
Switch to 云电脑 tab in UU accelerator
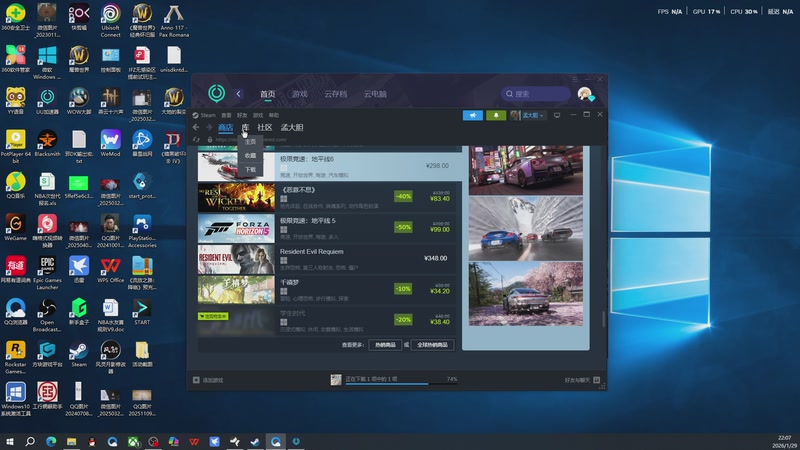pos(375,94)
